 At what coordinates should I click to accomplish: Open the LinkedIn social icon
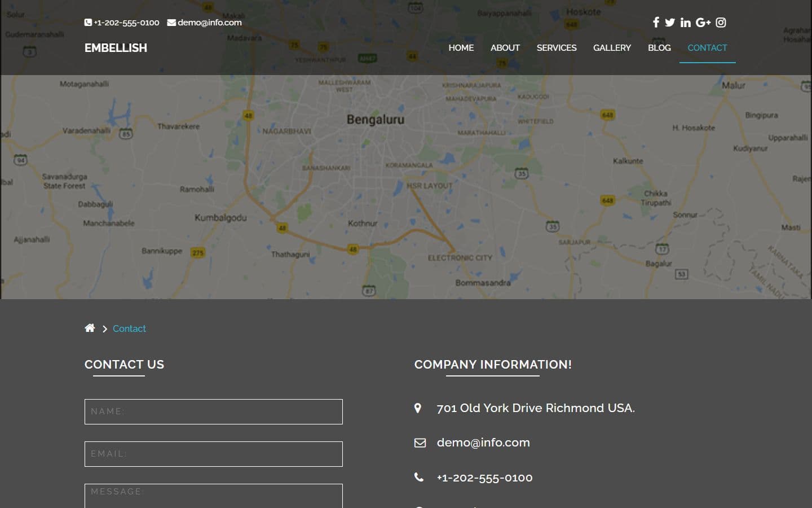tap(686, 23)
